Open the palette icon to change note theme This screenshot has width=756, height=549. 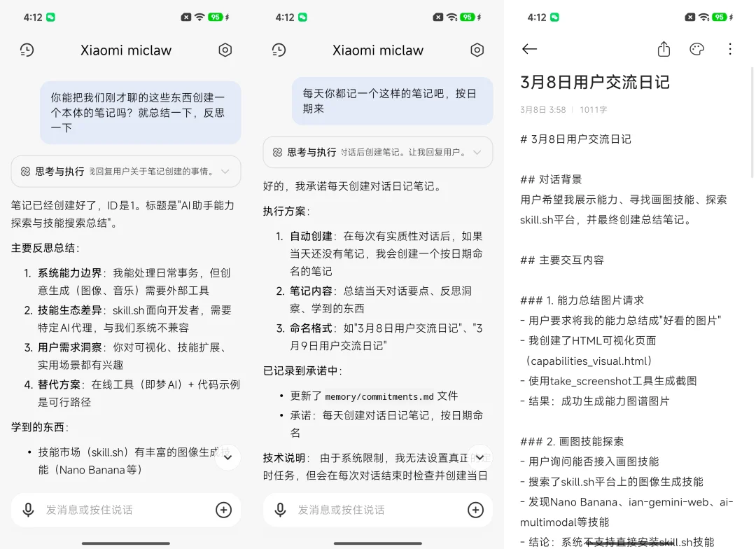coord(696,49)
